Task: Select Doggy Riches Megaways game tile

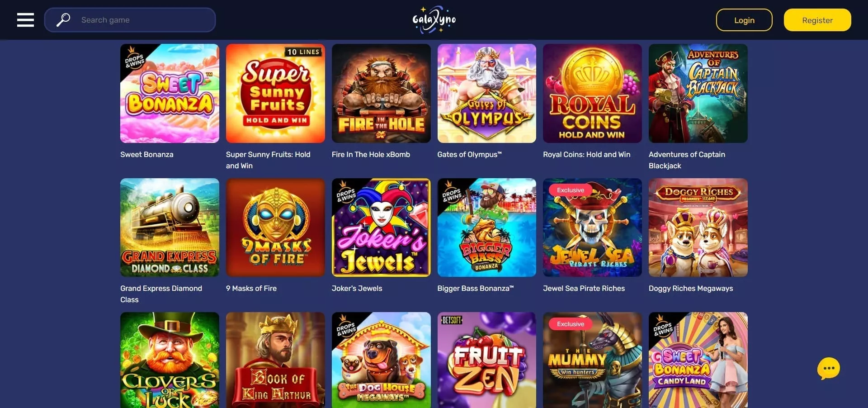Action: pos(698,228)
